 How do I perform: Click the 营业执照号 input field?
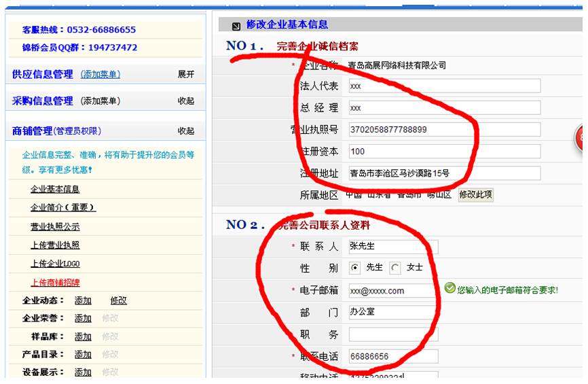pyautogui.click(x=444, y=129)
